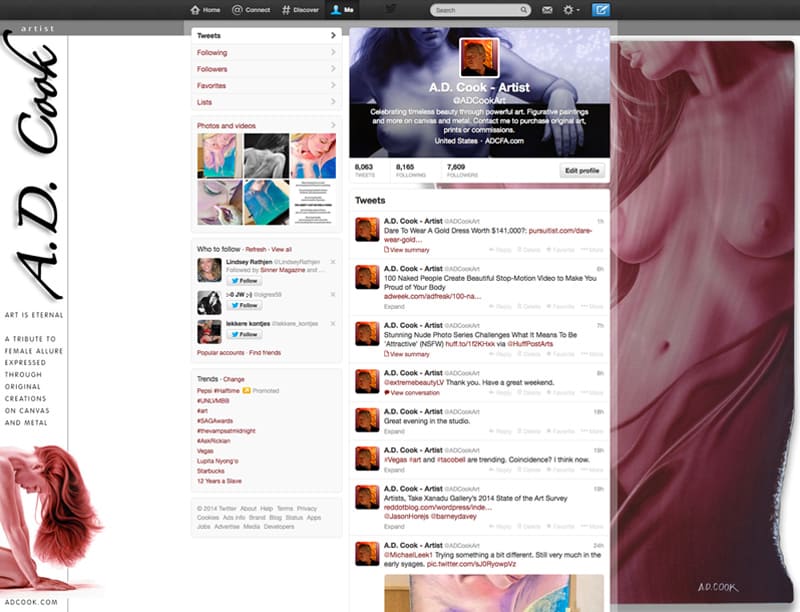Open the Discover hashtag tab
800x612 pixels.
[300, 10]
